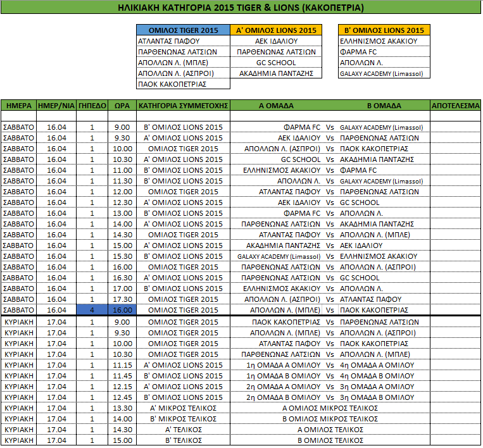Click '4η ΟΜΑΔΑ Β ΟΜΙΛΟΥ' in the Sunday schedule
Viewport: 483px width, 448px height.
(377, 376)
